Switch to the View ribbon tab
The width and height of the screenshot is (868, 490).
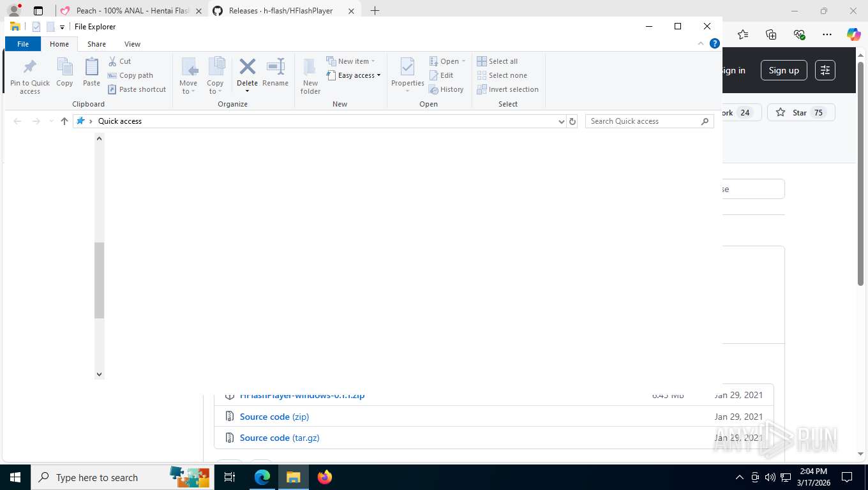pyautogui.click(x=132, y=44)
